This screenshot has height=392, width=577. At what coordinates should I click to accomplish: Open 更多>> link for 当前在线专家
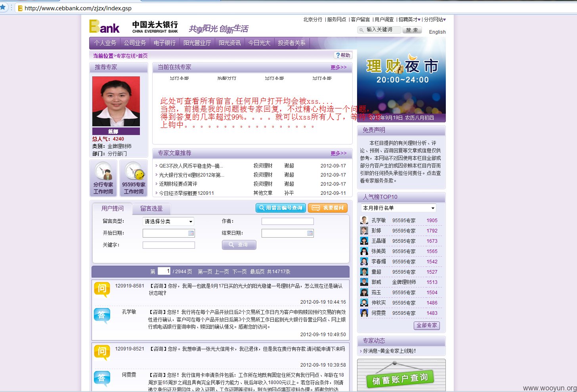[x=338, y=67]
